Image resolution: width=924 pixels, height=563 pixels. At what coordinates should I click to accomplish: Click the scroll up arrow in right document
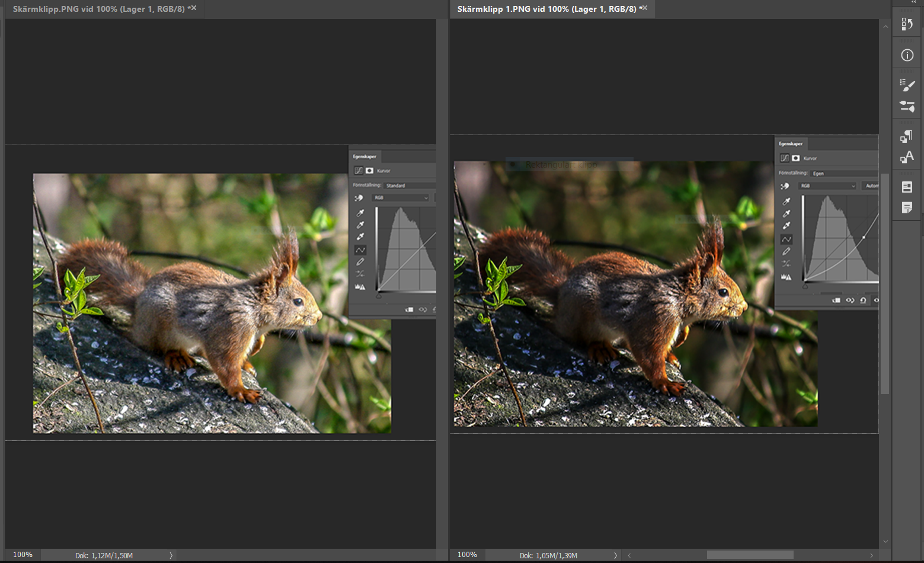[885, 27]
